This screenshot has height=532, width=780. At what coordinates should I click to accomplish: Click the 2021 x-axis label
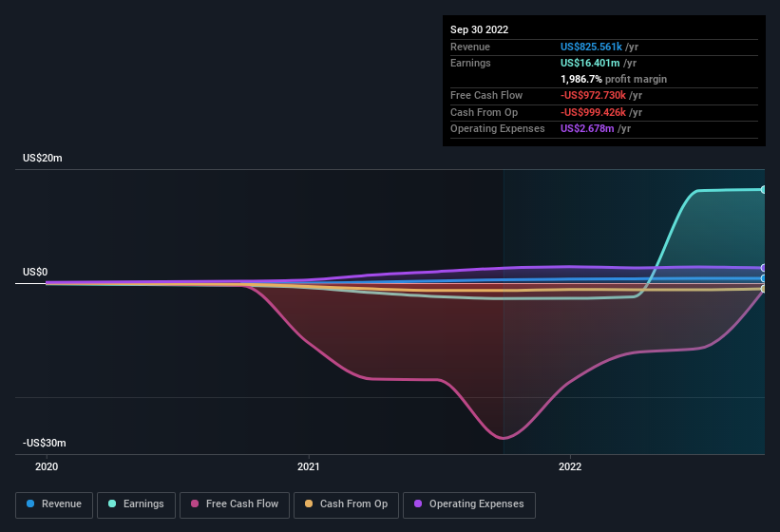point(309,466)
